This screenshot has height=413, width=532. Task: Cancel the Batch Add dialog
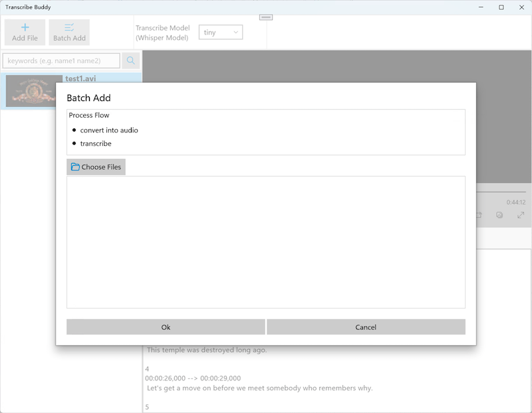(366, 327)
